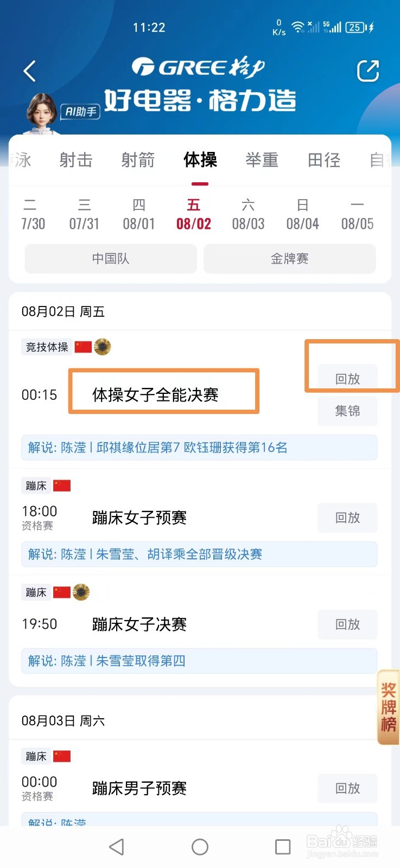
Task: Watch 回放 for 蹦床女子决赛
Action: coord(347,624)
